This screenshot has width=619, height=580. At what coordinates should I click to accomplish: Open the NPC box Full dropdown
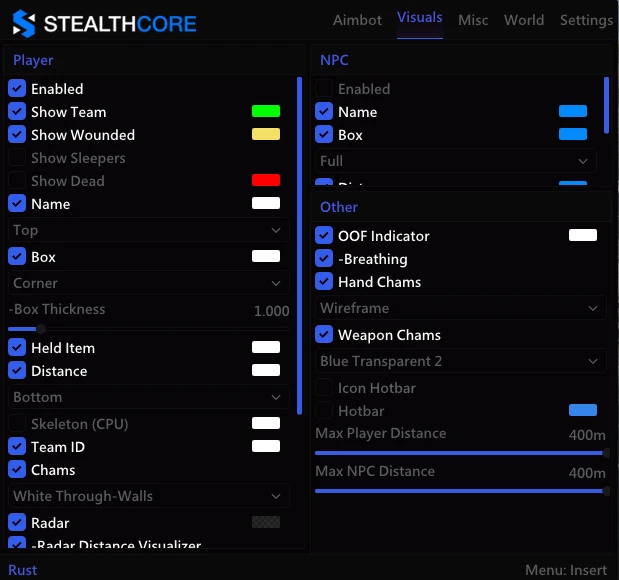tap(456, 161)
